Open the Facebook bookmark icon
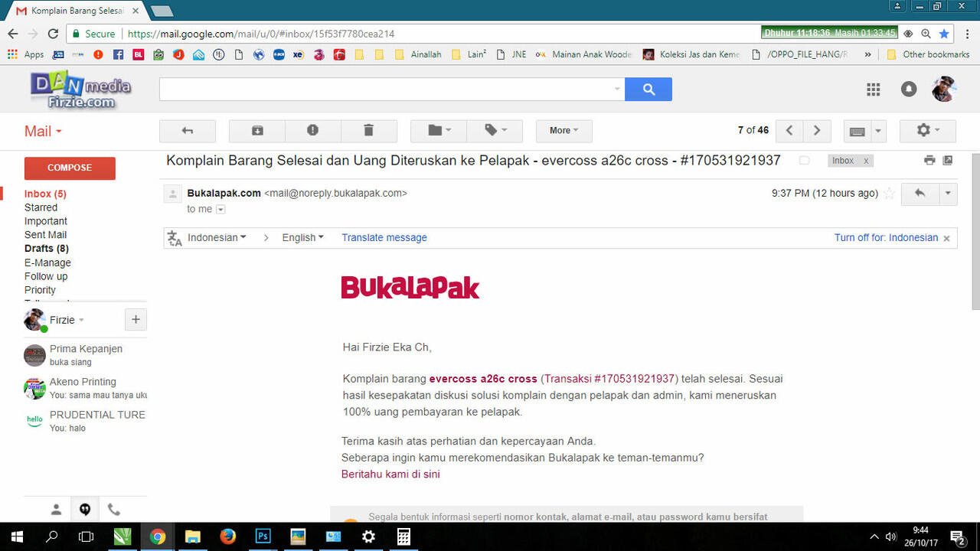This screenshot has width=980, height=551. pos(118,54)
